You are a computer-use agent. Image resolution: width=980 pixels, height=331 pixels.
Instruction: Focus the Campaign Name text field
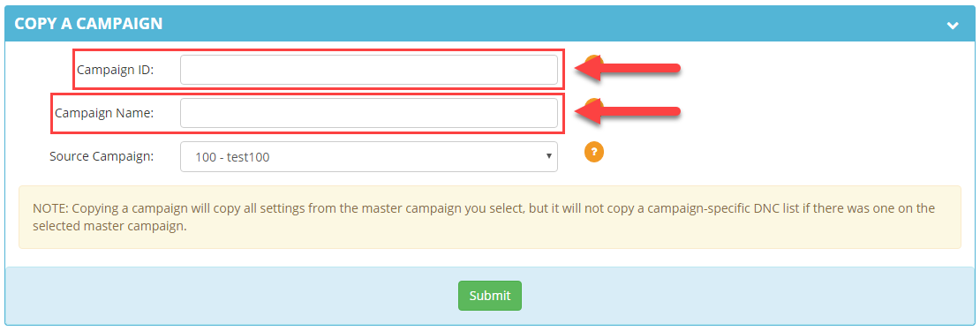click(369, 113)
